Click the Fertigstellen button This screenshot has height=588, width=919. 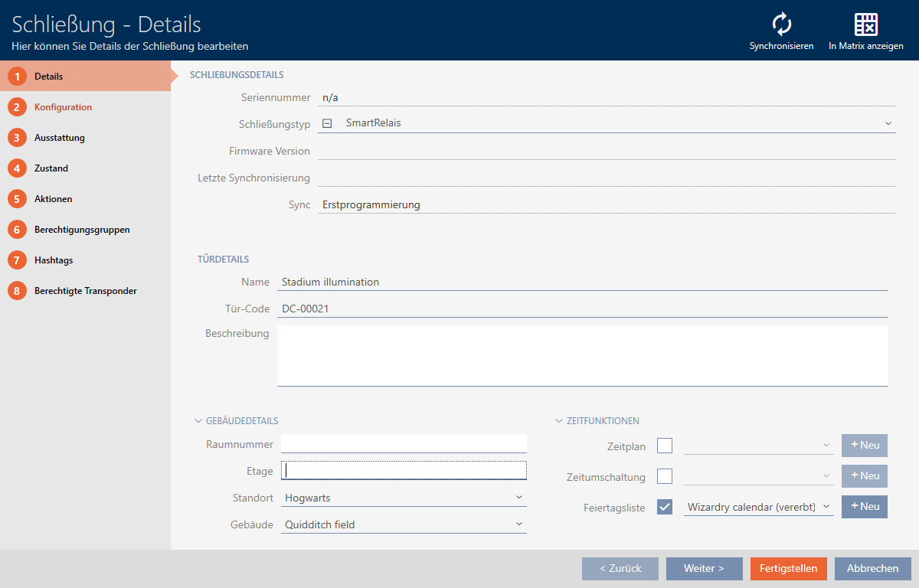[x=788, y=569]
